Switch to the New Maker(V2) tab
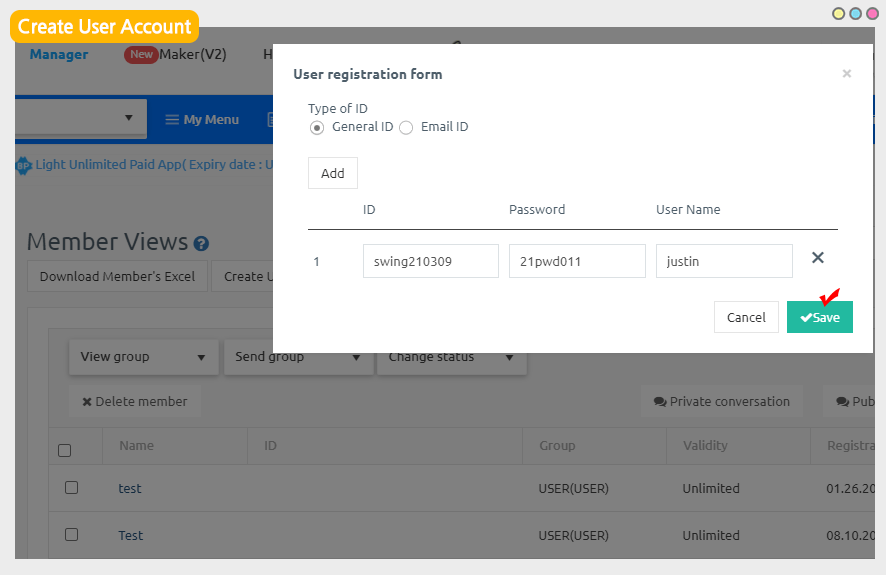 click(x=176, y=54)
